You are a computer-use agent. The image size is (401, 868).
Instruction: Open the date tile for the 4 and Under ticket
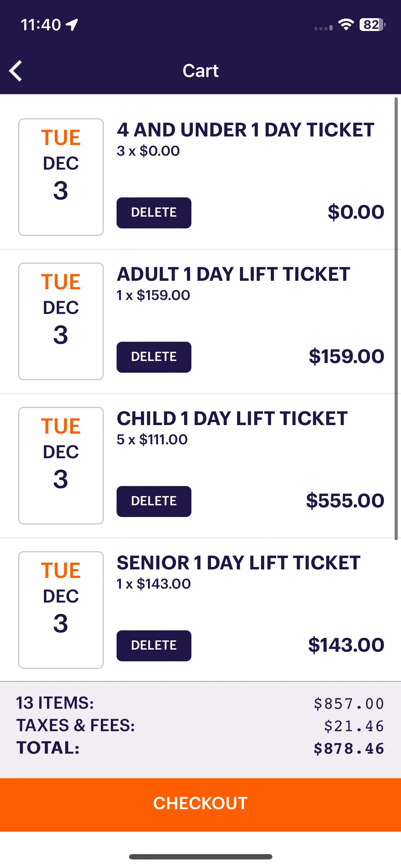[61, 177]
